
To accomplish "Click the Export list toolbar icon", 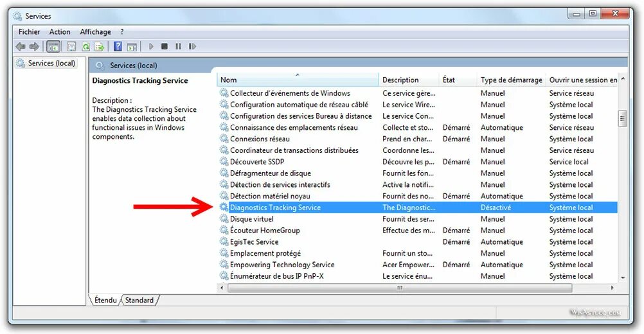I will pos(100,47).
